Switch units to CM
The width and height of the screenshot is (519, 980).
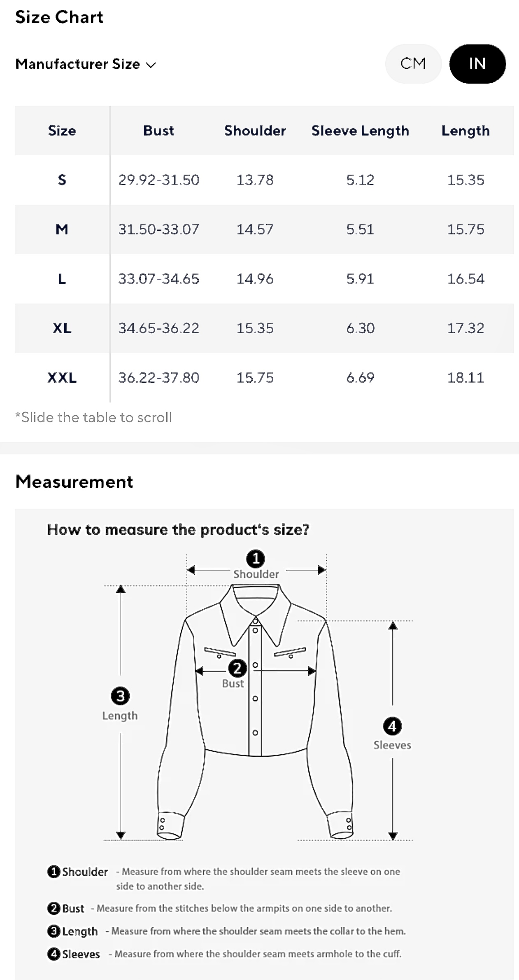413,64
